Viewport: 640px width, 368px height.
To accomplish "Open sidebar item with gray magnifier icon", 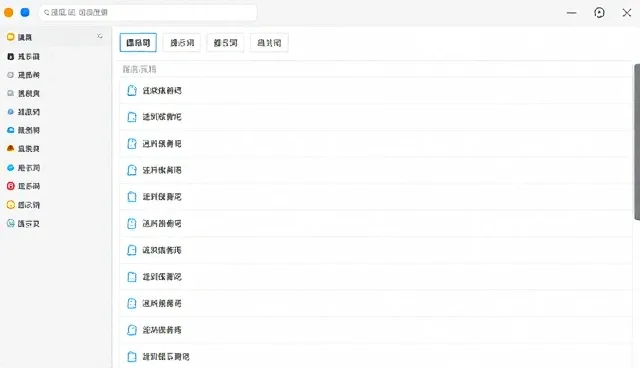I will coord(55,93).
